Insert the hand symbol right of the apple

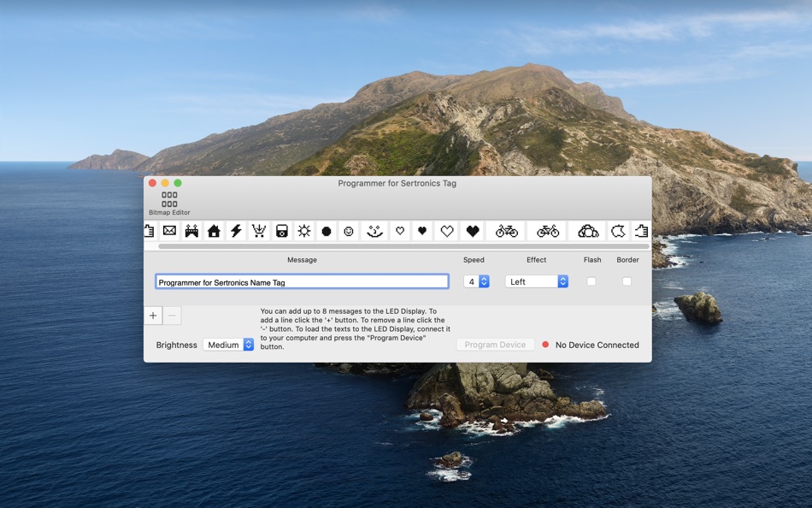pyautogui.click(x=641, y=231)
